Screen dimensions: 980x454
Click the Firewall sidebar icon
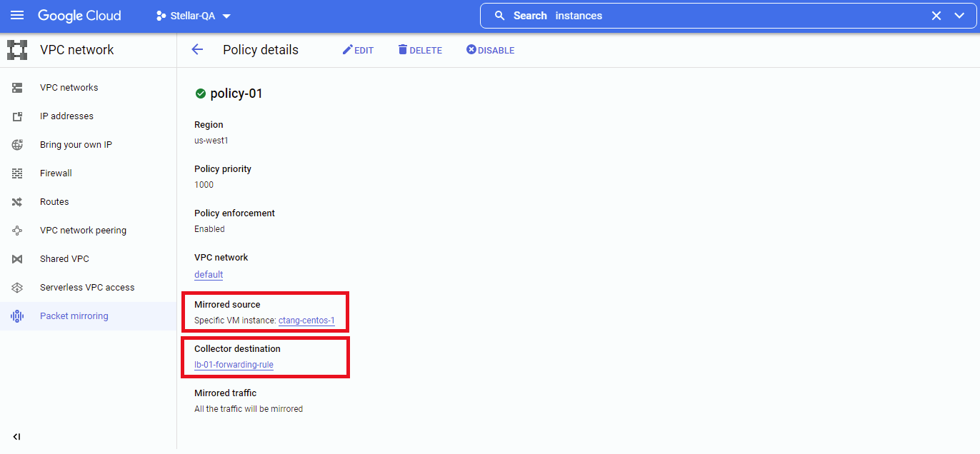pos(17,173)
